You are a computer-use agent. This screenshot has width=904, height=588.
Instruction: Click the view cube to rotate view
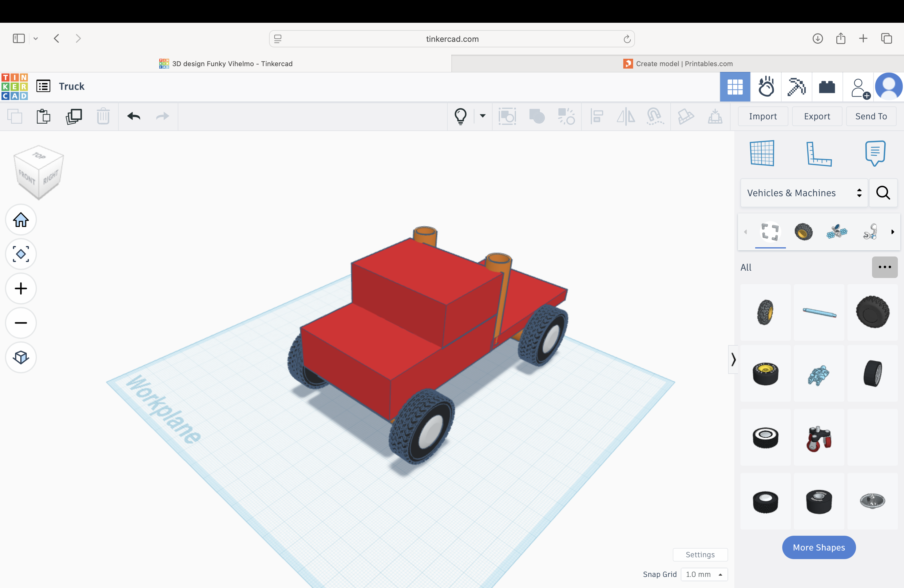(38, 172)
